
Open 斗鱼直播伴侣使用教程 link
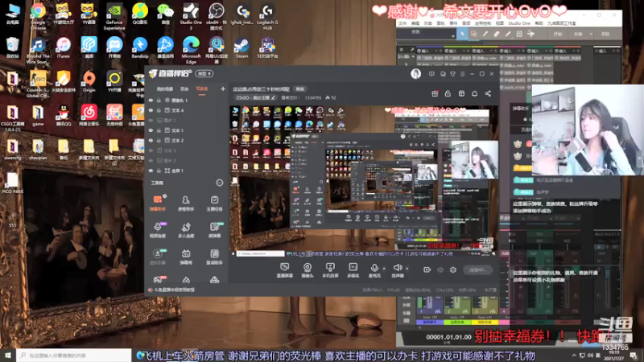(174, 290)
